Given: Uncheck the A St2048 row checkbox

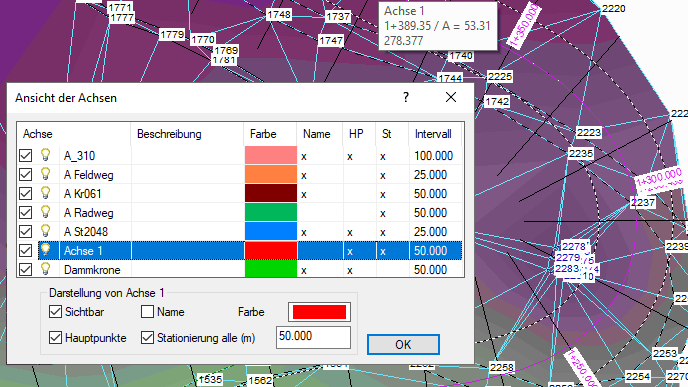Looking at the screenshot, I should (25, 231).
